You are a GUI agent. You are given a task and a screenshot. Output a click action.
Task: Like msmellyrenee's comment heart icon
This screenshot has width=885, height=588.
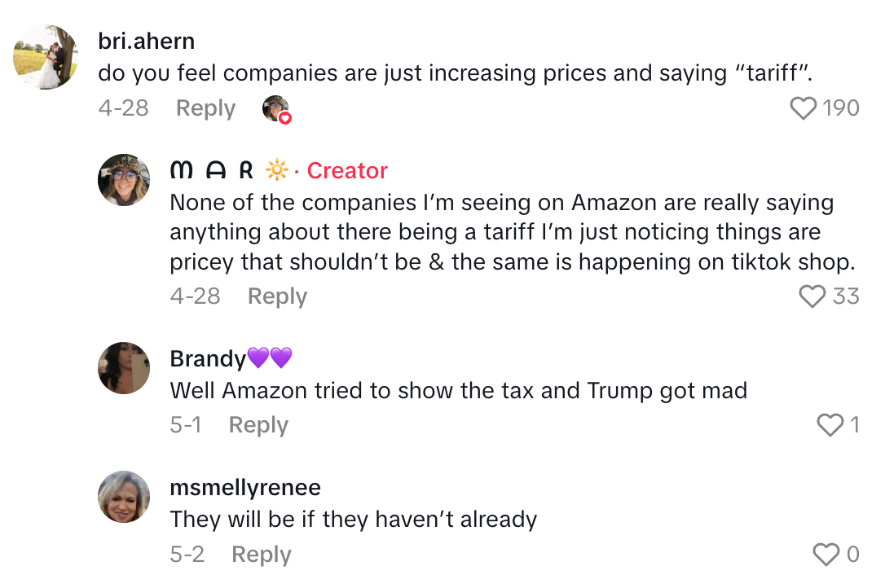click(x=826, y=555)
